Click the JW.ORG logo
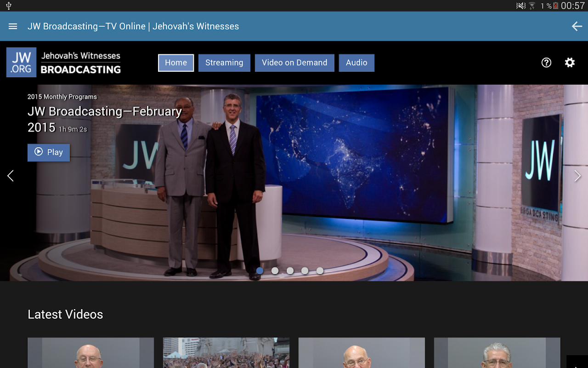The width and height of the screenshot is (588, 368). [x=21, y=62]
